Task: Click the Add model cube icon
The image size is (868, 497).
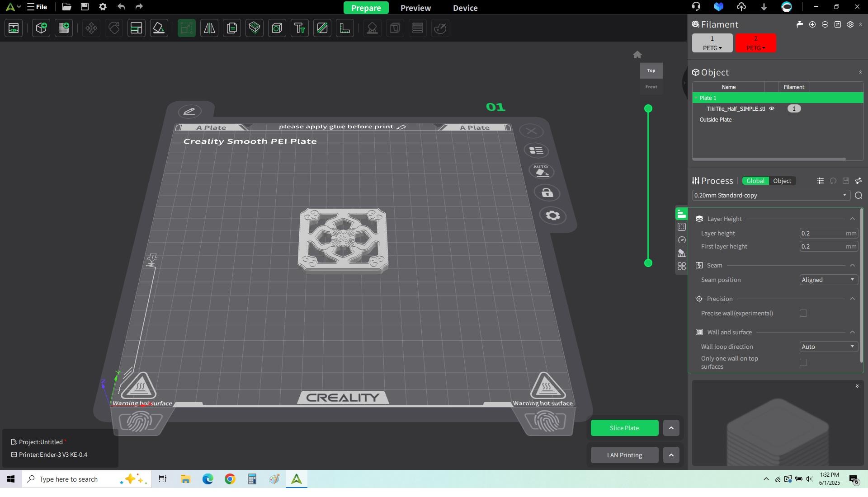Action: [x=41, y=28]
